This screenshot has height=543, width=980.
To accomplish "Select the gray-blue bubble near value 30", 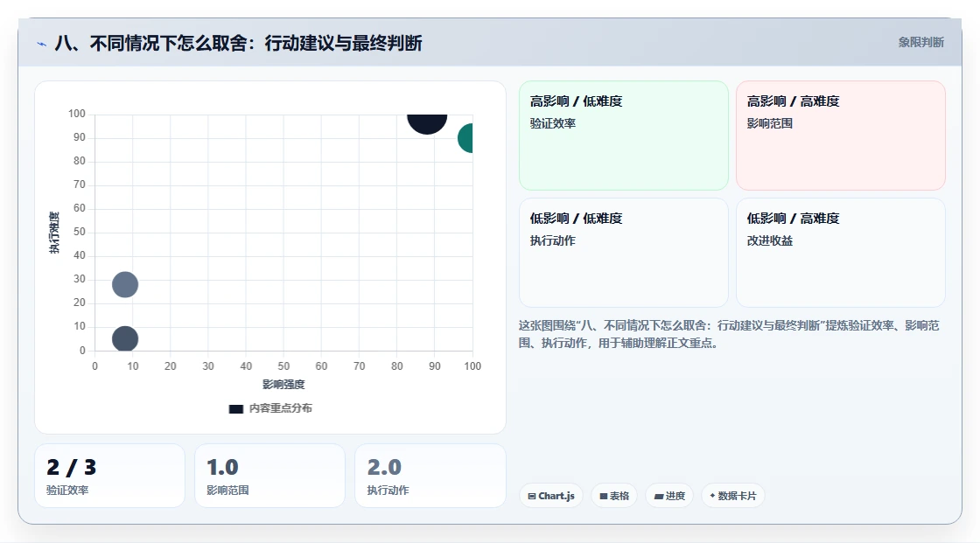I will pyautogui.click(x=125, y=284).
